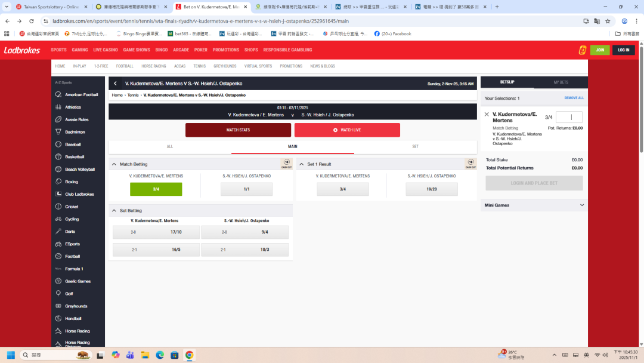Collapse the Set Betting section
Screen dimensions: 644x363
[114, 211]
